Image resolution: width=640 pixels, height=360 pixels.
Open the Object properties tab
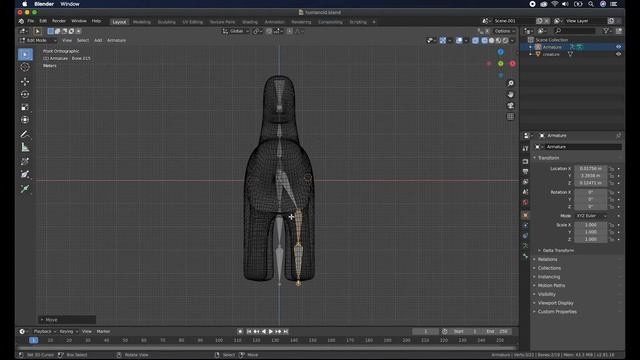tap(525, 215)
